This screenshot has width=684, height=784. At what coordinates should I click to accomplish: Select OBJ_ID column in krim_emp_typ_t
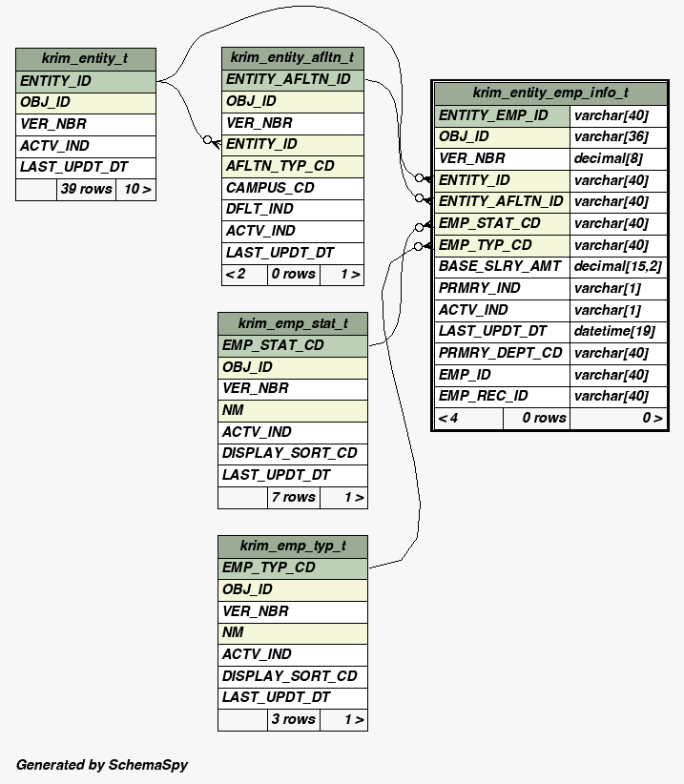pos(293,590)
